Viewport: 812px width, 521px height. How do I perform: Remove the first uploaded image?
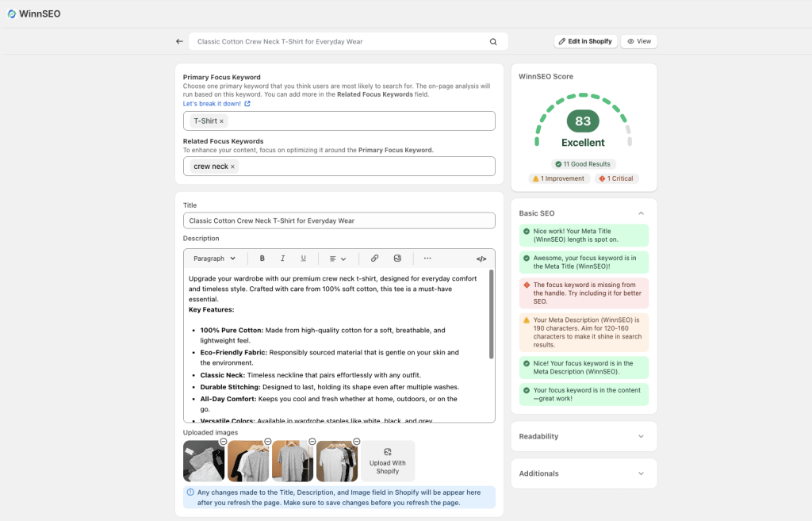223,441
